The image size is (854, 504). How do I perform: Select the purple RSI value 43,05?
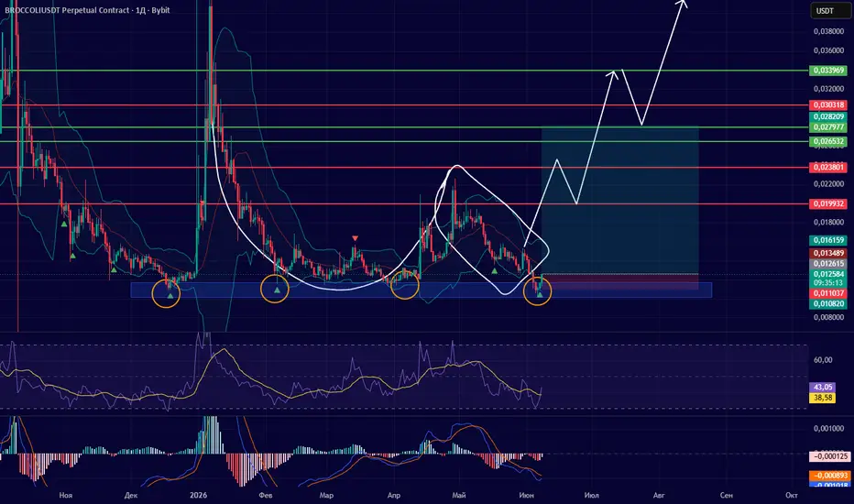pyautogui.click(x=823, y=387)
